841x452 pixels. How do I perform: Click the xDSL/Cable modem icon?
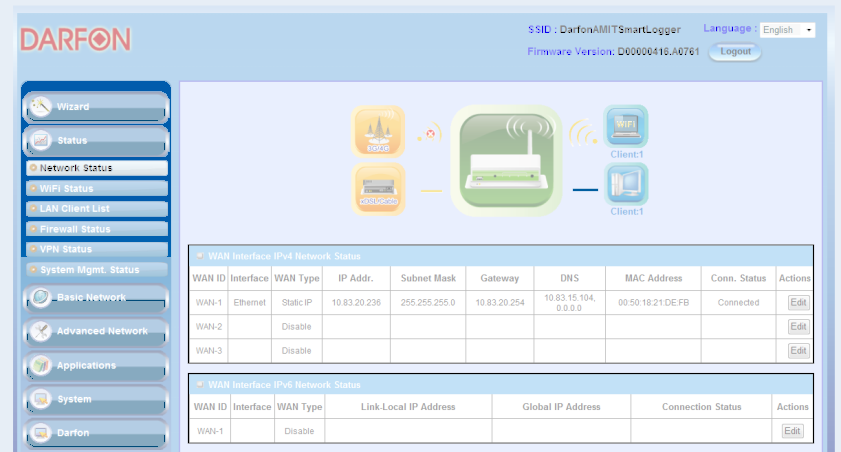(378, 189)
